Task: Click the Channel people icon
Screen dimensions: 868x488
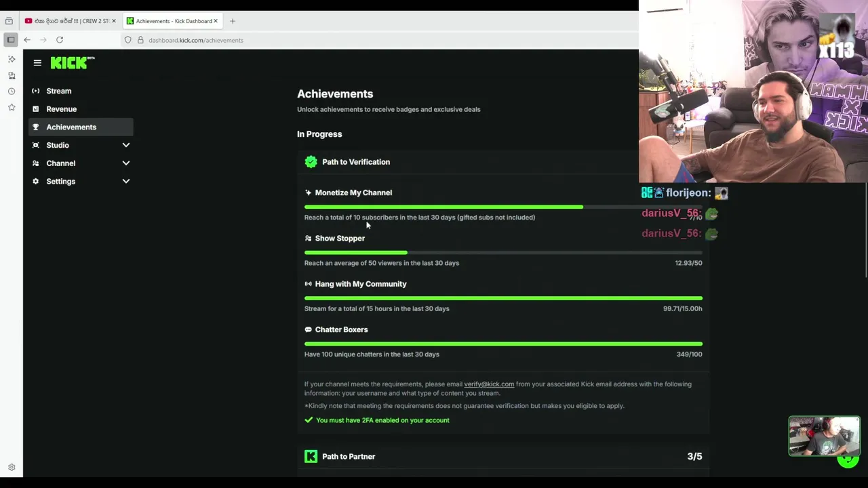Action: (36, 163)
